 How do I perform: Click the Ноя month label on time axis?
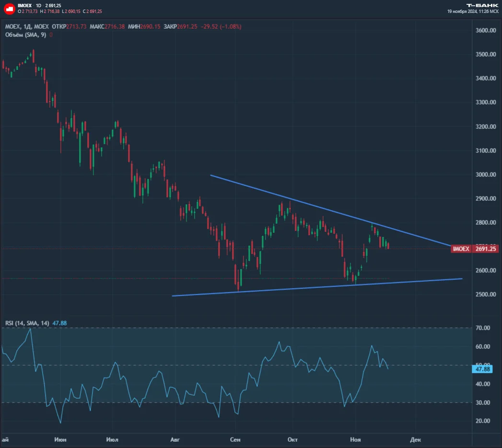coord(355,440)
